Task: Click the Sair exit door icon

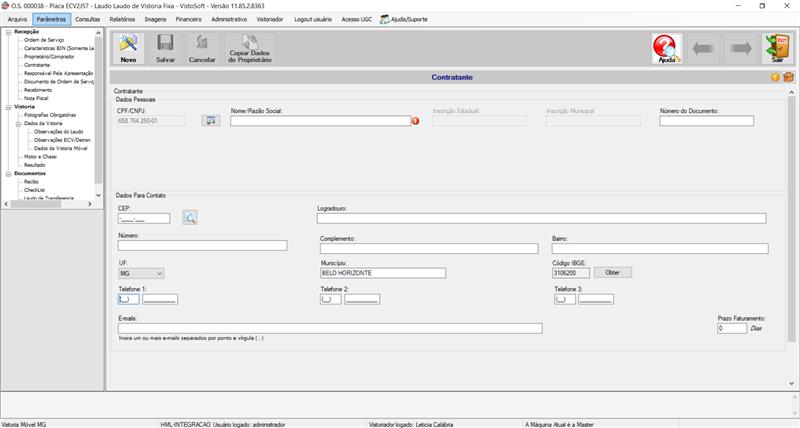Action: [x=777, y=48]
